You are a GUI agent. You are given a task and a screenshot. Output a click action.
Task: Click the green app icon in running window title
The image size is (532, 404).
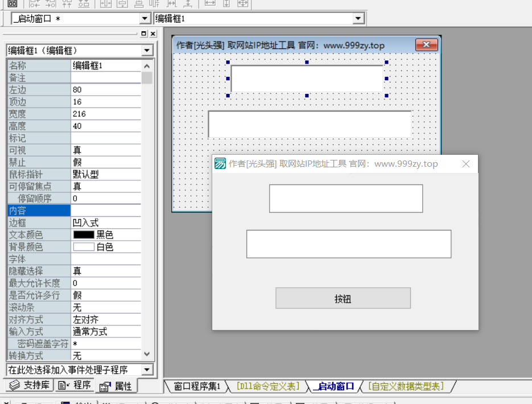pyautogui.click(x=220, y=163)
